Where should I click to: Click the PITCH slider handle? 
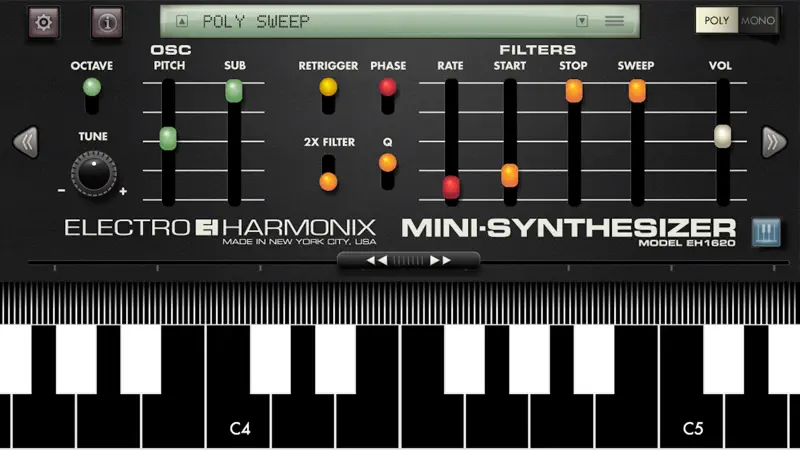[x=168, y=138]
